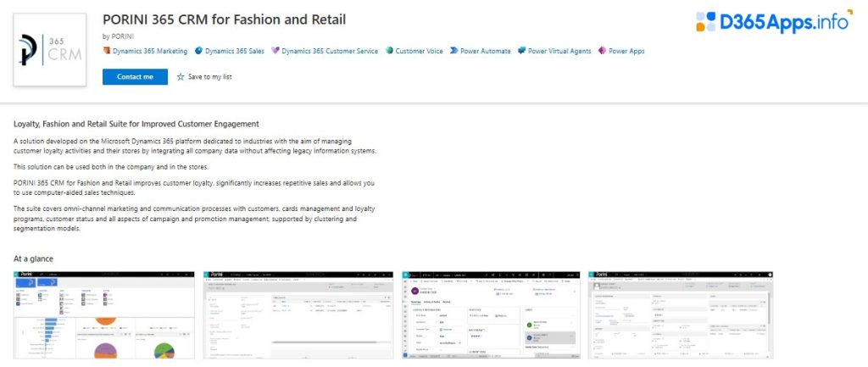Open the Dynamics 365 Marketing link
The height and width of the screenshot is (367, 868).
[x=150, y=51]
